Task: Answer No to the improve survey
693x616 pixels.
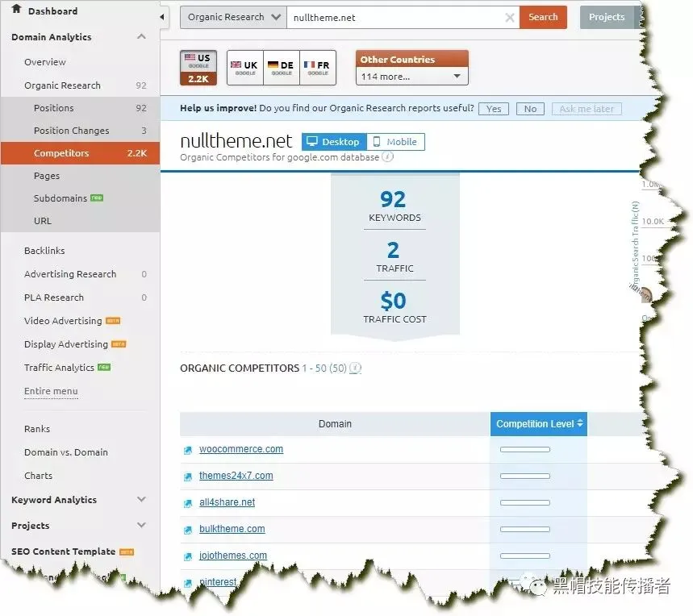Action: pyautogui.click(x=530, y=109)
